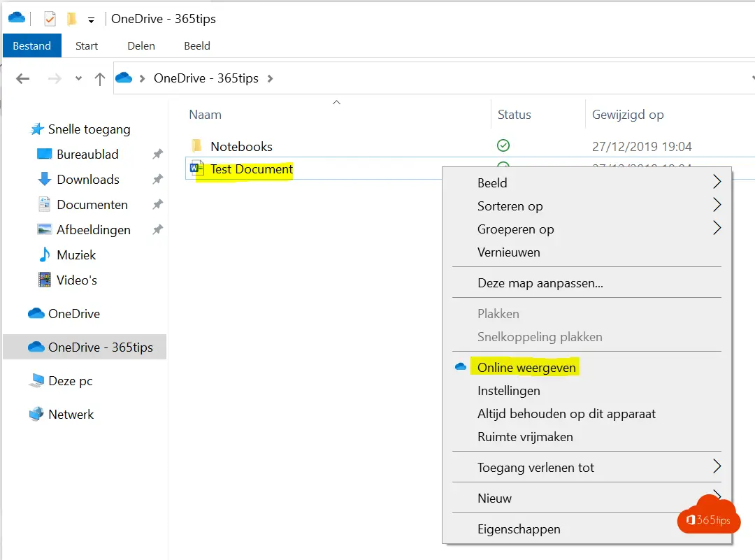755x560 pixels.
Task: Click the up navigation arrow button
Action: (100, 78)
